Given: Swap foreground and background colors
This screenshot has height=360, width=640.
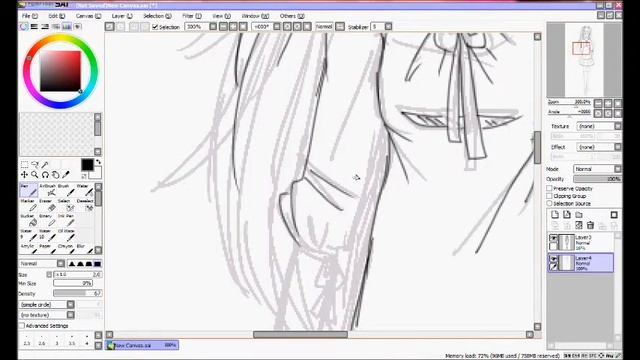Looking at the screenshot, I should click(98, 162).
